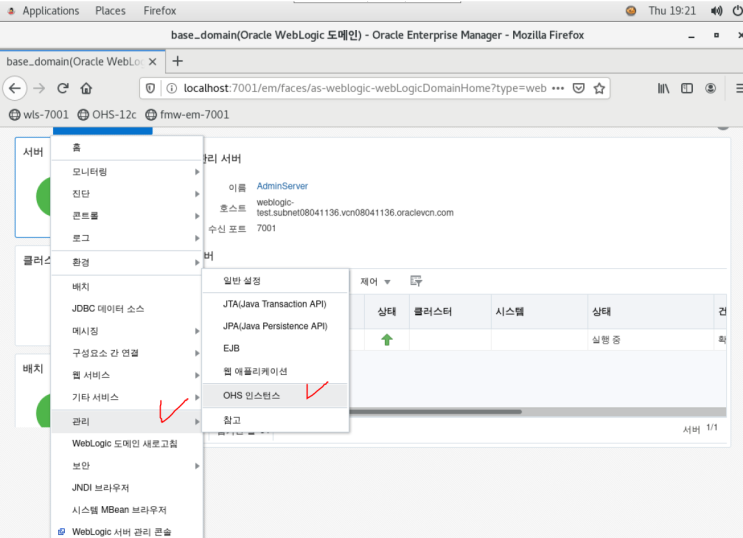Choose 참고 in the submenu

click(275, 420)
